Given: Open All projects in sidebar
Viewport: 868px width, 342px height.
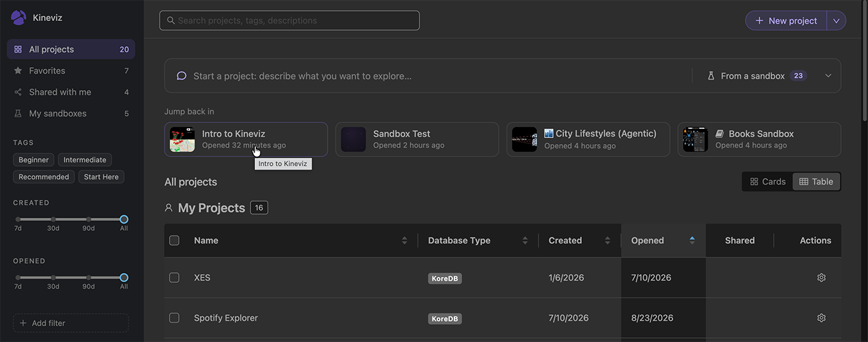Looking at the screenshot, I should 71,49.
